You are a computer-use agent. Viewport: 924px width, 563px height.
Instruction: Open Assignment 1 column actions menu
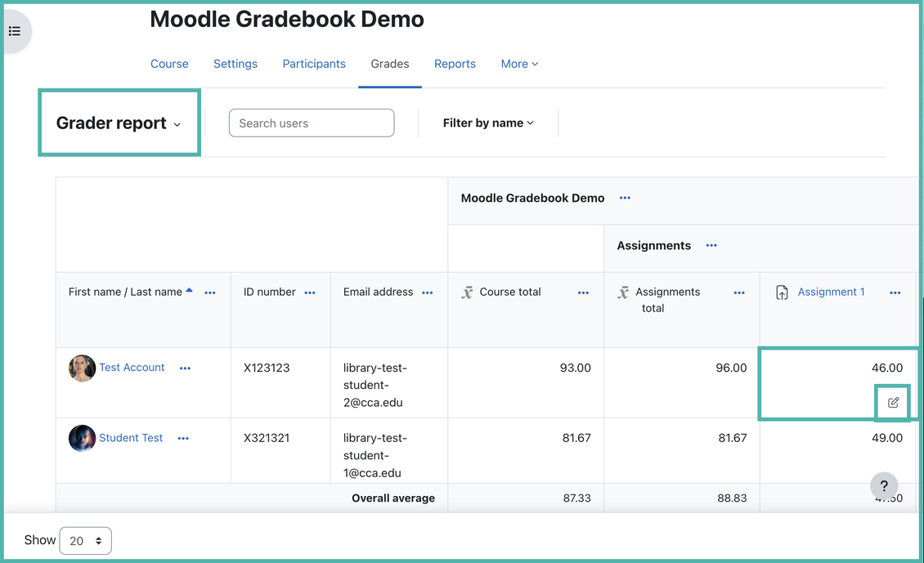pos(895,293)
